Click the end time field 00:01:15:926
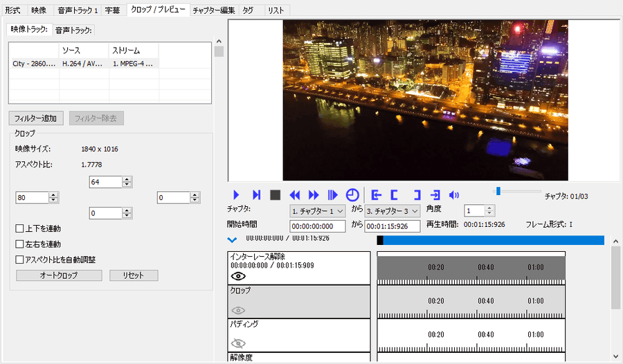623x364 pixels. point(392,226)
